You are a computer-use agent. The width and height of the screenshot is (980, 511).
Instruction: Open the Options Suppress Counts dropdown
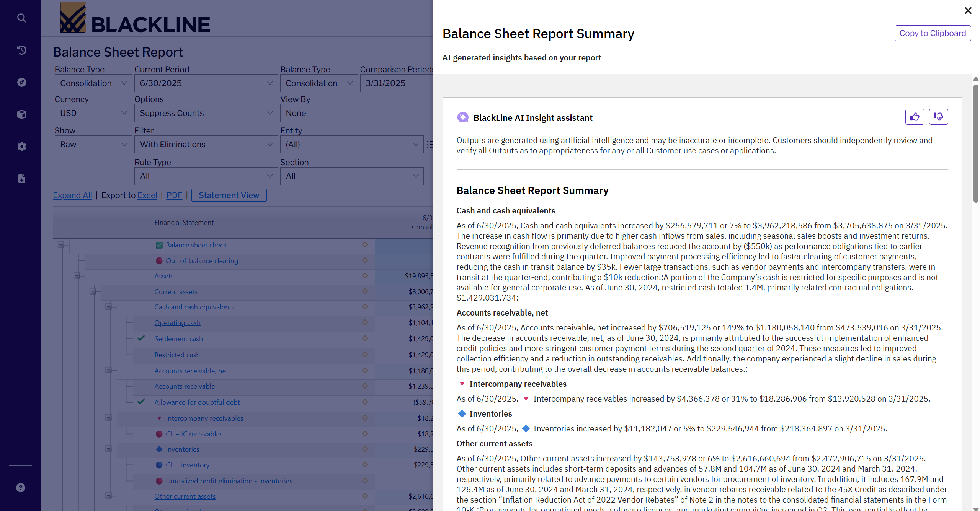point(206,113)
